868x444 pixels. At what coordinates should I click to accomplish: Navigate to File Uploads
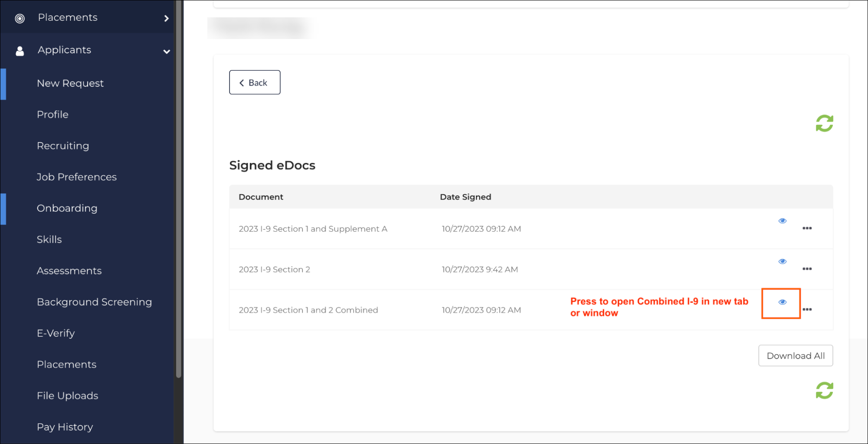coord(67,395)
